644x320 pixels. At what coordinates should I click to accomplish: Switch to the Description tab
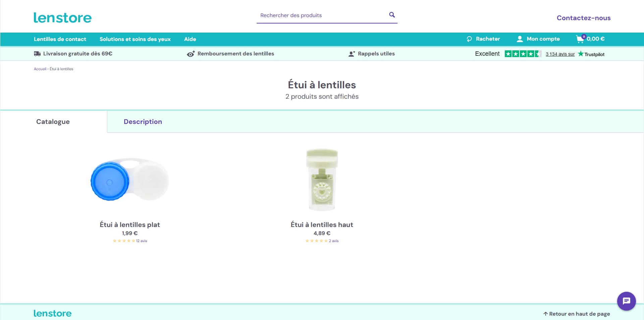coord(143,122)
